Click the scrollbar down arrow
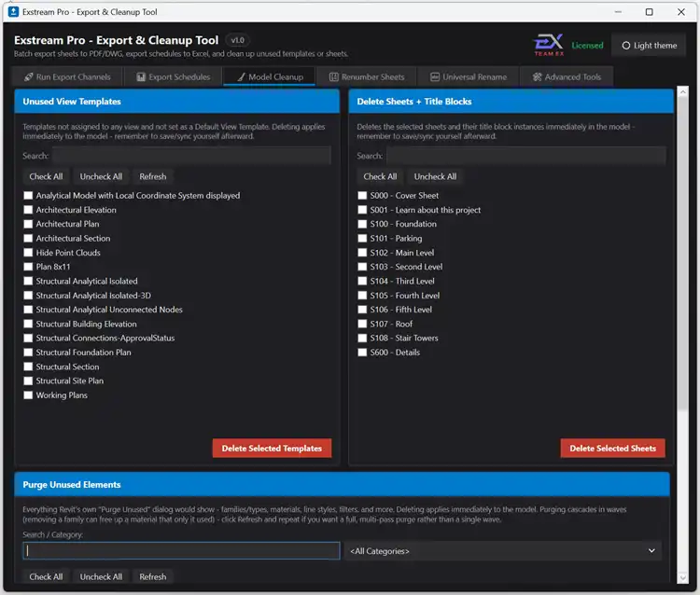The image size is (700, 595). point(682,577)
